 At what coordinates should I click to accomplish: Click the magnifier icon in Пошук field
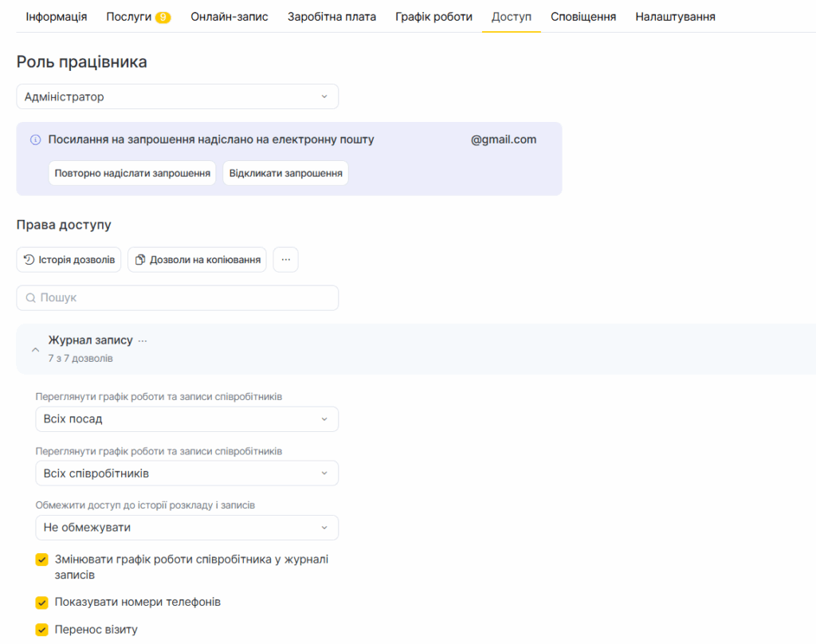pyautogui.click(x=30, y=298)
